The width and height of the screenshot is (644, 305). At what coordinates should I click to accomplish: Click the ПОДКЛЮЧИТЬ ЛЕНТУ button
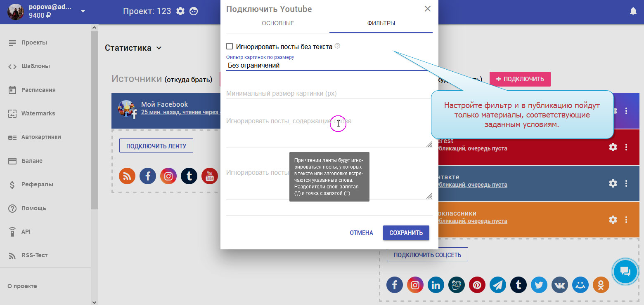[156, 146]
